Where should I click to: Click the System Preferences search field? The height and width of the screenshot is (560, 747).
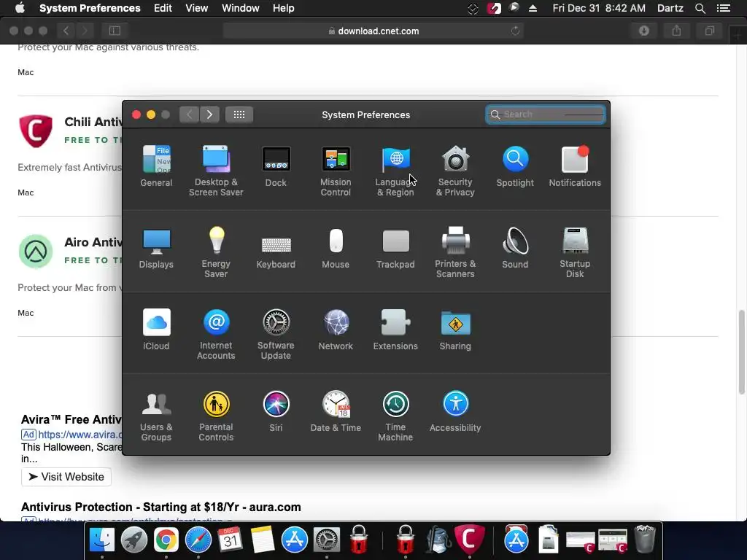coord(546,114)
